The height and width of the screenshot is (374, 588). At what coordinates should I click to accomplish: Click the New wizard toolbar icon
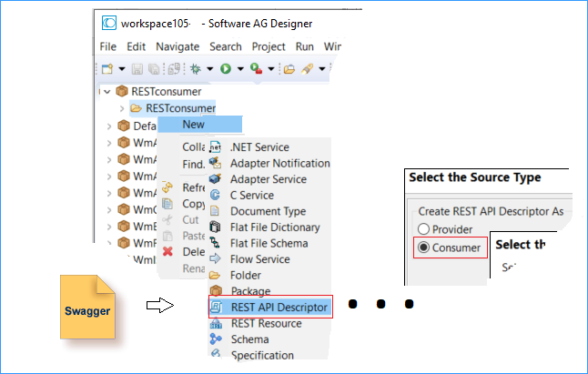[x=107, y=68]
